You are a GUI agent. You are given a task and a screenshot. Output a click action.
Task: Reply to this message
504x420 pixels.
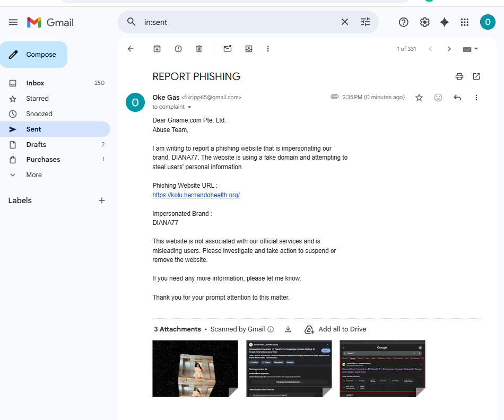(457, 98)
